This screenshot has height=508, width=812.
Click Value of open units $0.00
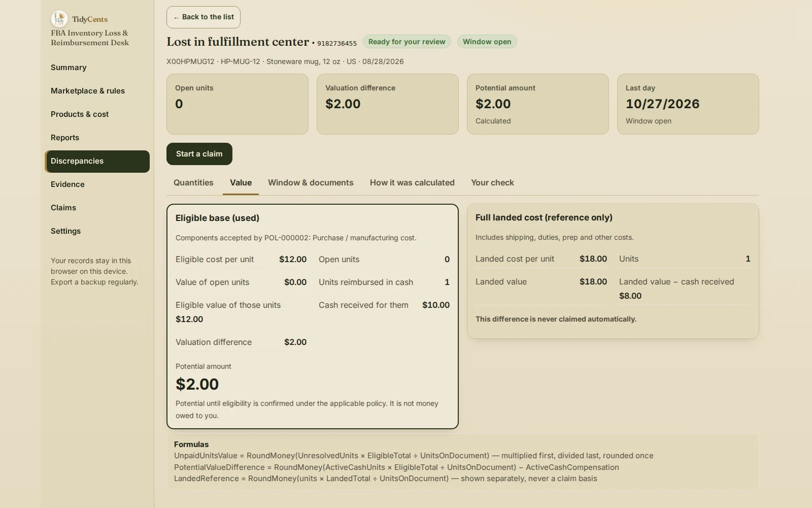pyautogui.click(x=241, y=282)
